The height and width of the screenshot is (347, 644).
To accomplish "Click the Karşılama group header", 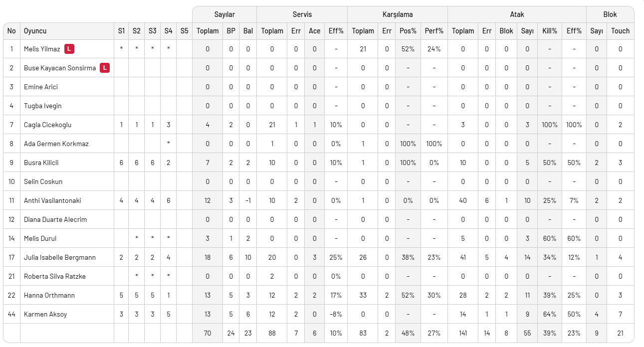I will coord(398,14).
